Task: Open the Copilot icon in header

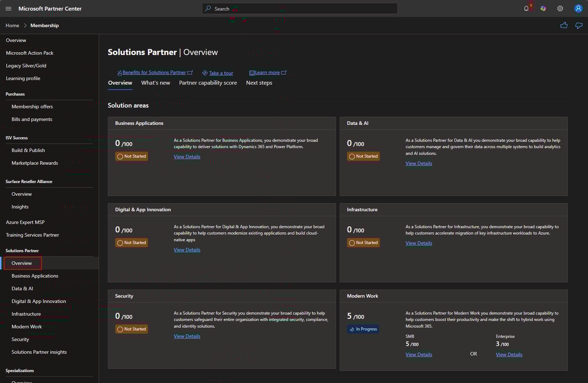Action: [543, 8]
